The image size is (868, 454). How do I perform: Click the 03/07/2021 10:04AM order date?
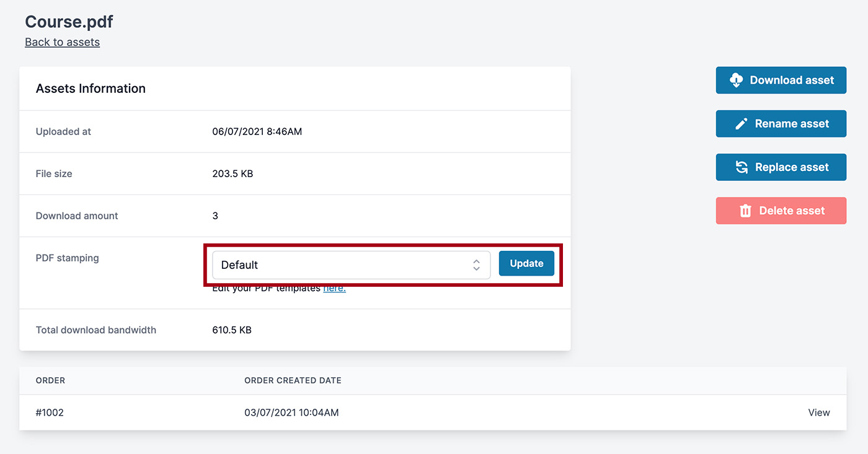click(x=291, y=413)
